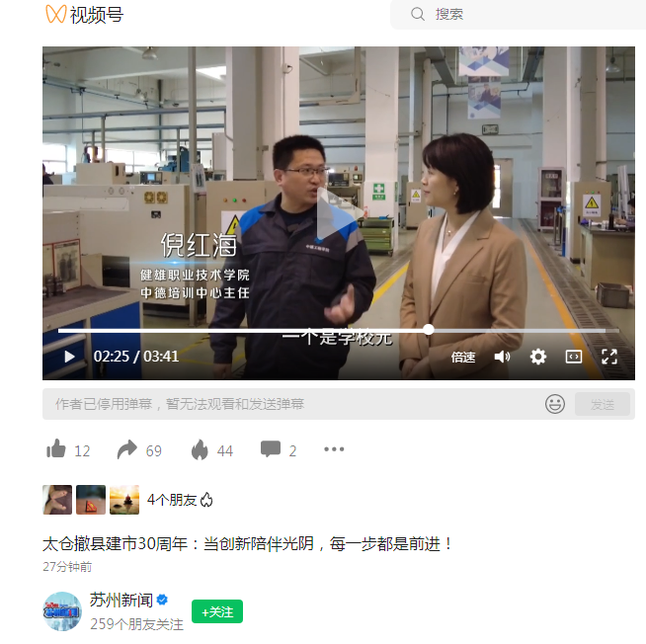
Task: Open the three-dots more options menu
Action: point(334,449)
